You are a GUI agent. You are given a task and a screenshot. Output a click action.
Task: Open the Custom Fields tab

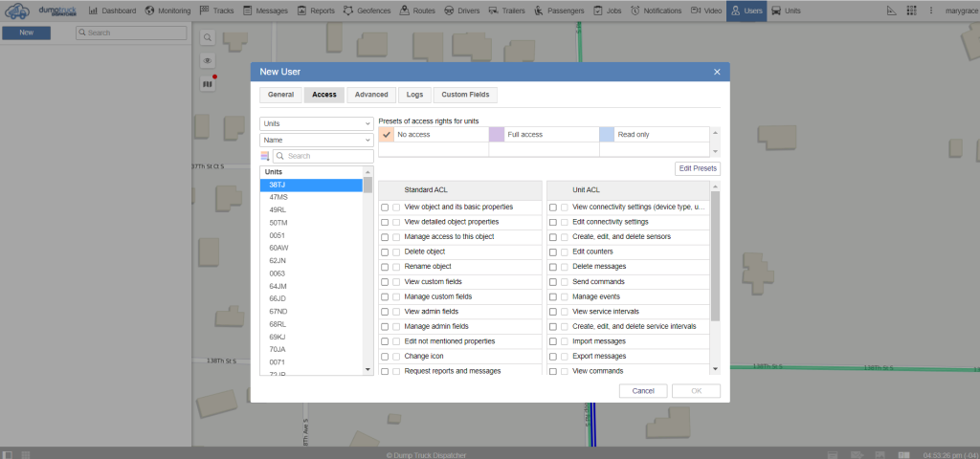point(466,95)
